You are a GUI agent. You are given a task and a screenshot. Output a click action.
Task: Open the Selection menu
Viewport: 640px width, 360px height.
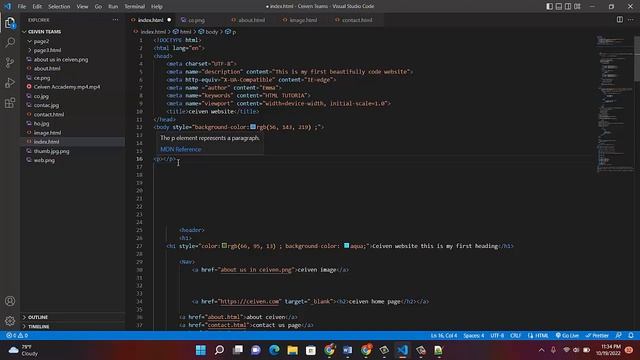(x=59, y=7)
